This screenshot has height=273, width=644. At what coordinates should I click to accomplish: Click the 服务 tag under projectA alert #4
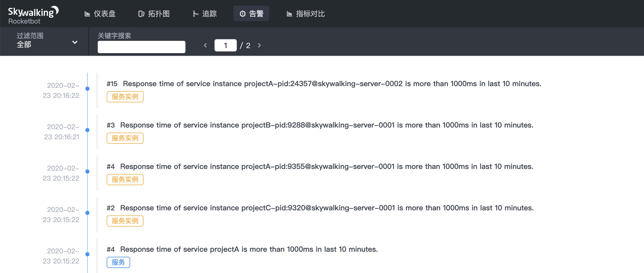coord(118,262)
